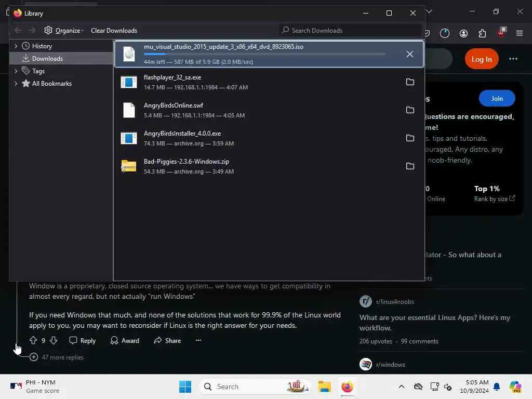Screen dimensions: 532x399
Task: Open the Copilot preview taskbar icon
Action: pyautogui.click(x=515, y=387)
